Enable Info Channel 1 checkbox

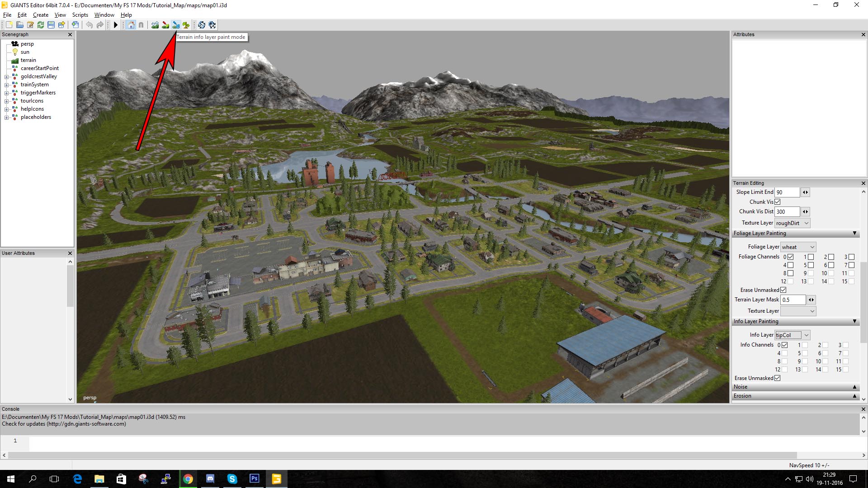click(805, 345)
